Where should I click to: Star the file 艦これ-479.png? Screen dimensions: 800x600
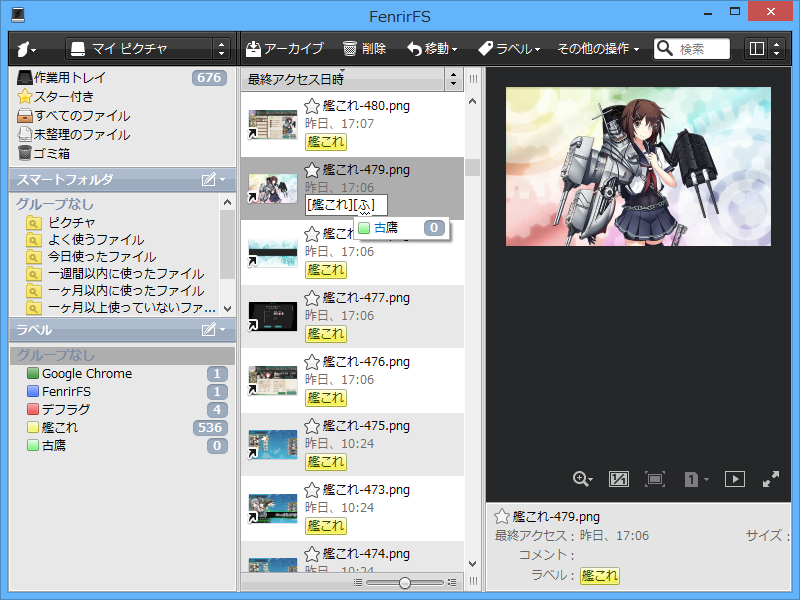312,170
